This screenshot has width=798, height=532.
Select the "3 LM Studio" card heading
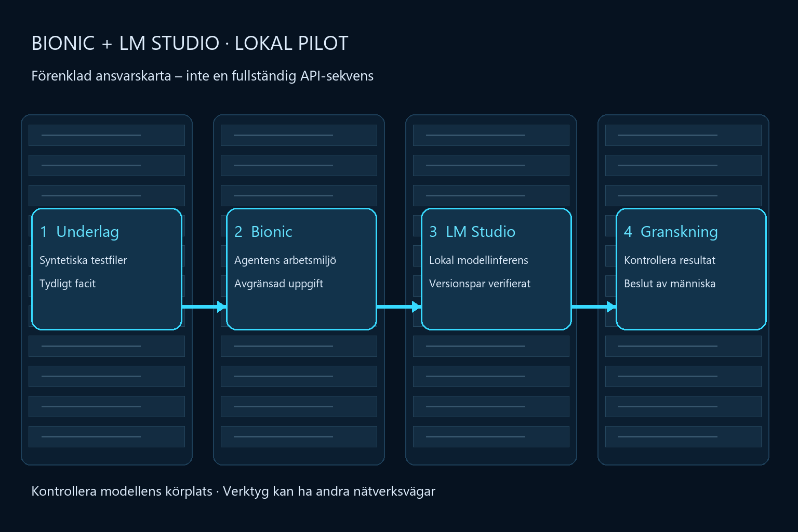click(x=472, y=232)
